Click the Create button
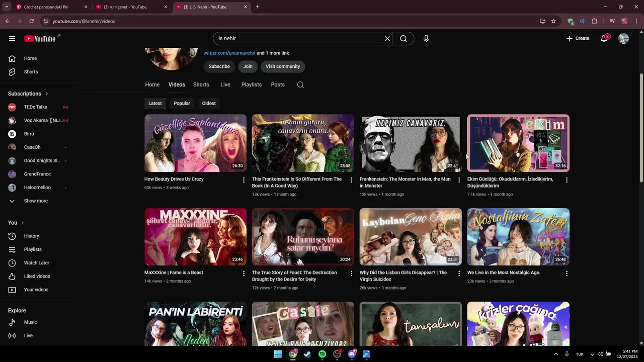The width and height of the screenshot is (644, 362). pos(578,39)
